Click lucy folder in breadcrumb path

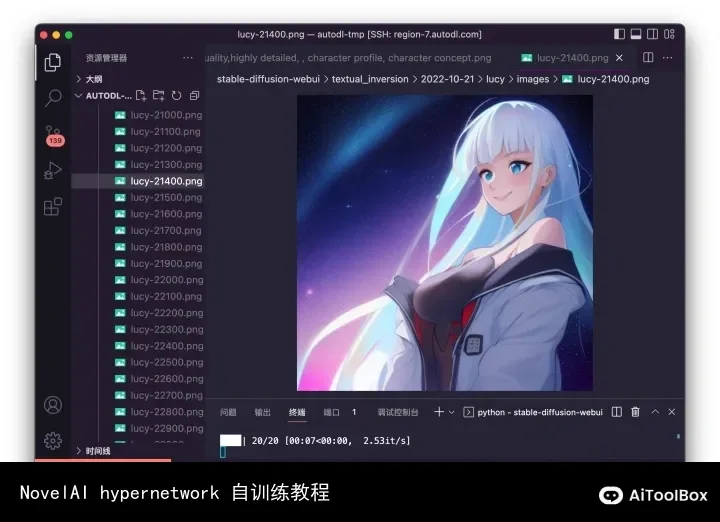point(495,79)
